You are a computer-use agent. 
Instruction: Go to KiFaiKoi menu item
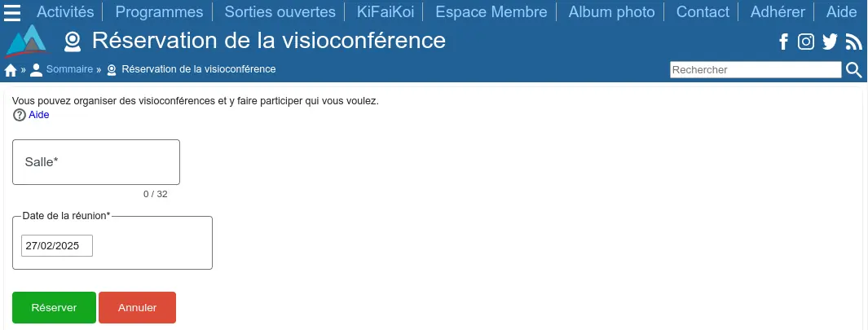[x=386, y=11]
